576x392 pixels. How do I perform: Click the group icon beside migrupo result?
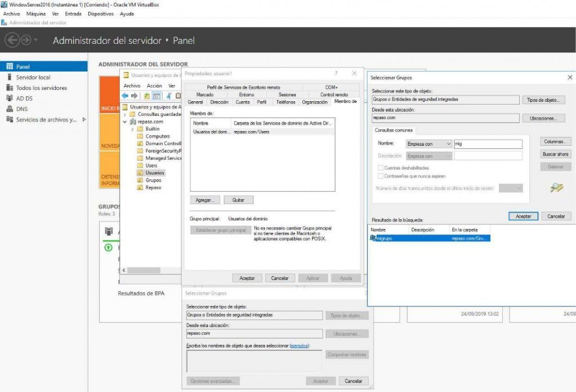point(373,238)
